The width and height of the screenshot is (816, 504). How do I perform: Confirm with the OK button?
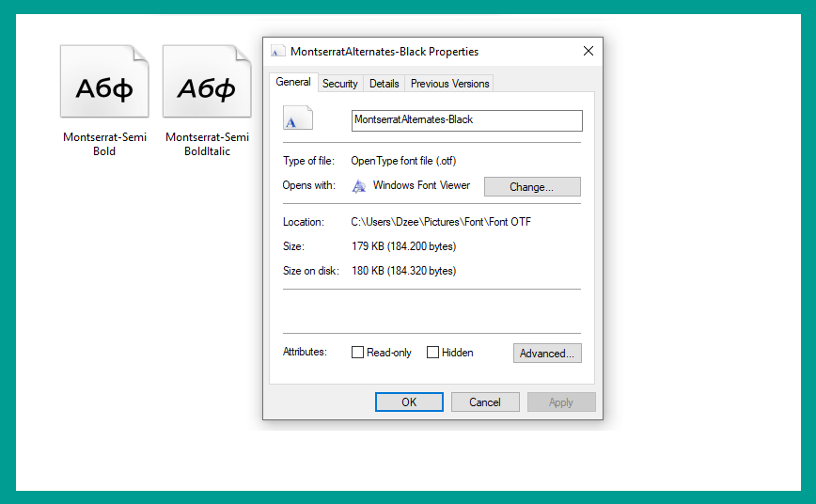409,402
